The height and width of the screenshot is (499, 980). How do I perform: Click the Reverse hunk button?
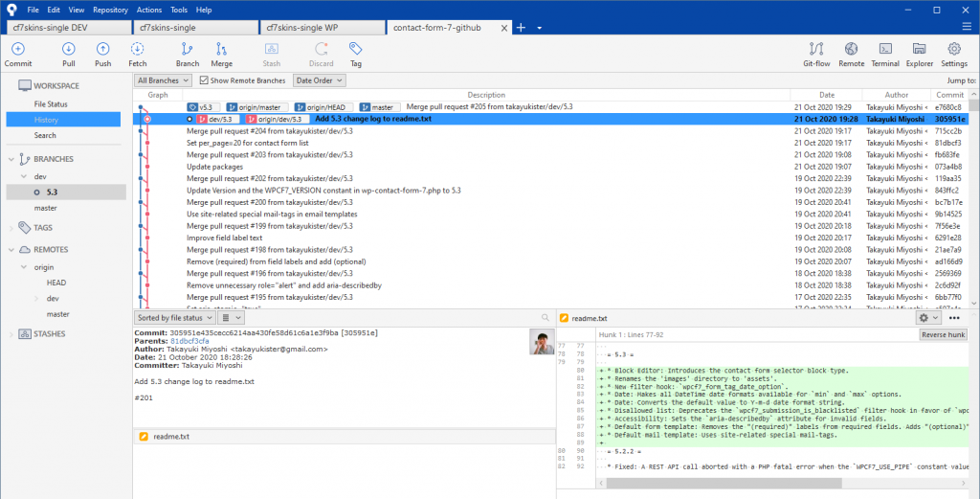(943, 334)
